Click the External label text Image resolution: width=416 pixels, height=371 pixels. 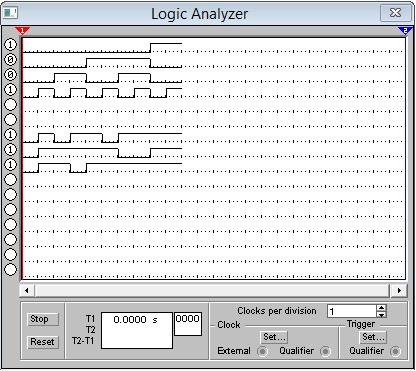click(x=234, y=351)
